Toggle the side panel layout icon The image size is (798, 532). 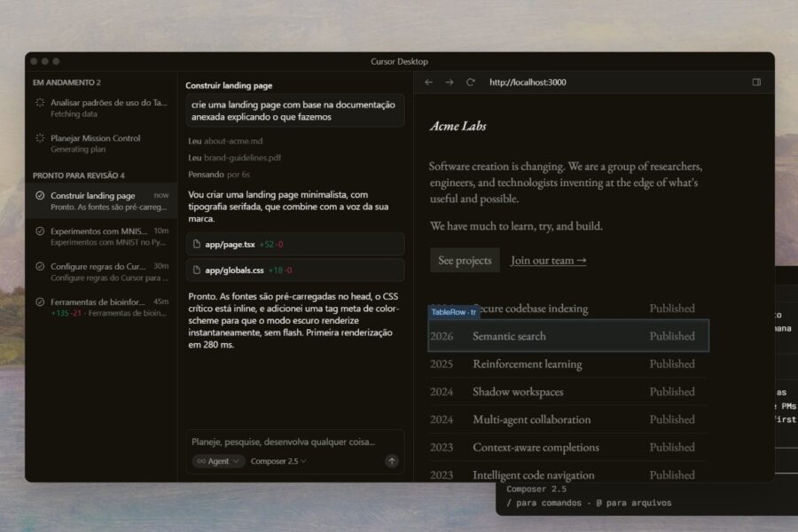click(x=756, y=82)
